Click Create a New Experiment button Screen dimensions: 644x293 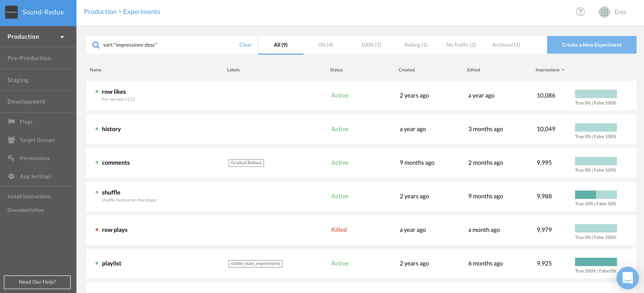coord(592,45)
